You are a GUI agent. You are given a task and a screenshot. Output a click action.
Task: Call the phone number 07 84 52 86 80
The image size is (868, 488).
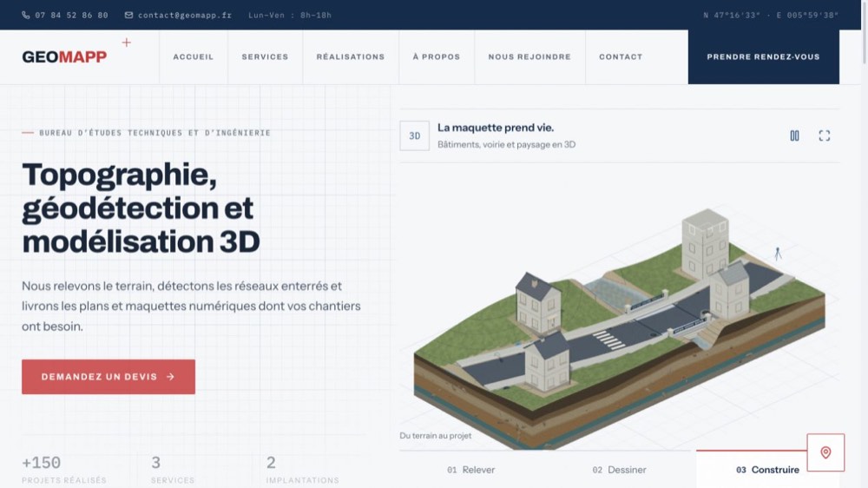point(71,15)
